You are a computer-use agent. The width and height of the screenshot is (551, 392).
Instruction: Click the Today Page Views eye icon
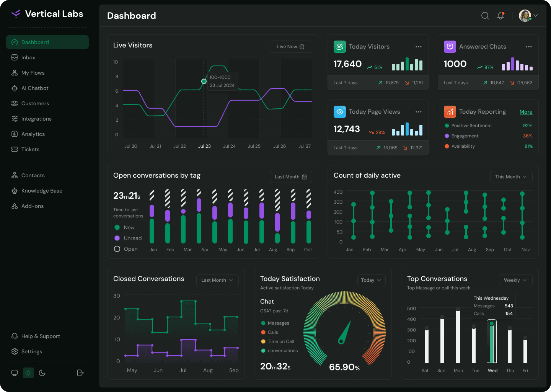(x=340, y=112)
